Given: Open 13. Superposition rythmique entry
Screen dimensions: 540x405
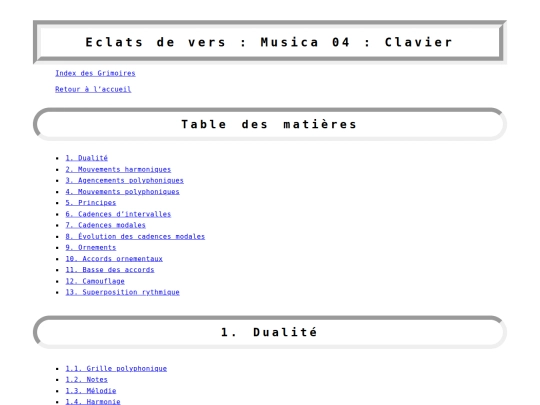Looking at the screenshot, I should (x=123, y=292).
